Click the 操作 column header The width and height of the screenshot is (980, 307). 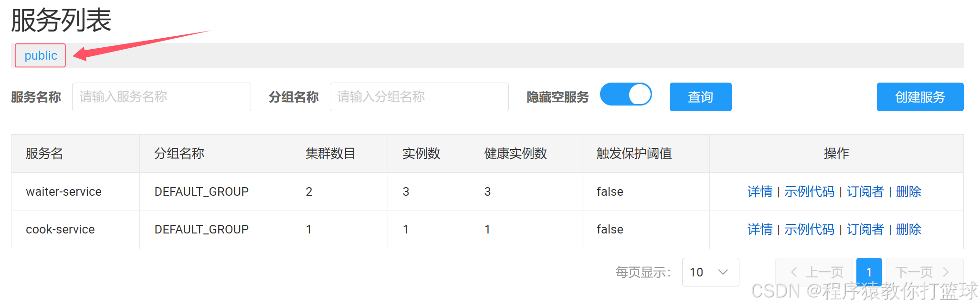coord(836,153)
